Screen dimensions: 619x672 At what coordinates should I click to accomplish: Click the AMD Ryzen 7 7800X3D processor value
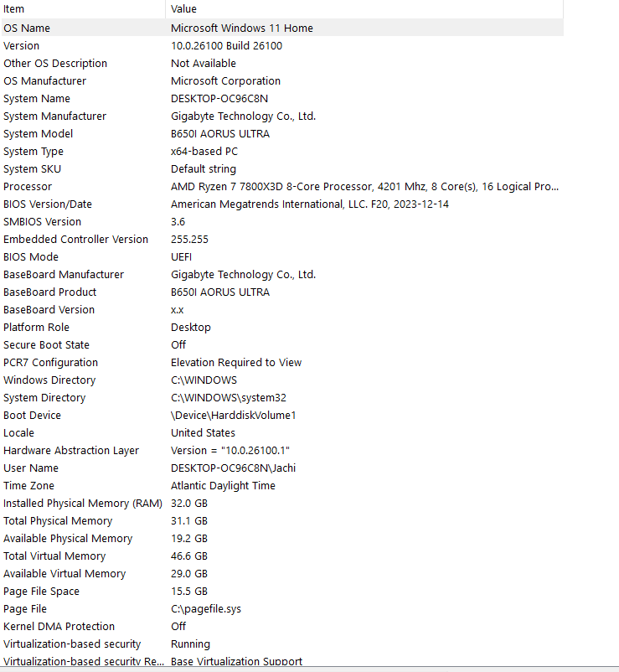click(x=364, y=186)
